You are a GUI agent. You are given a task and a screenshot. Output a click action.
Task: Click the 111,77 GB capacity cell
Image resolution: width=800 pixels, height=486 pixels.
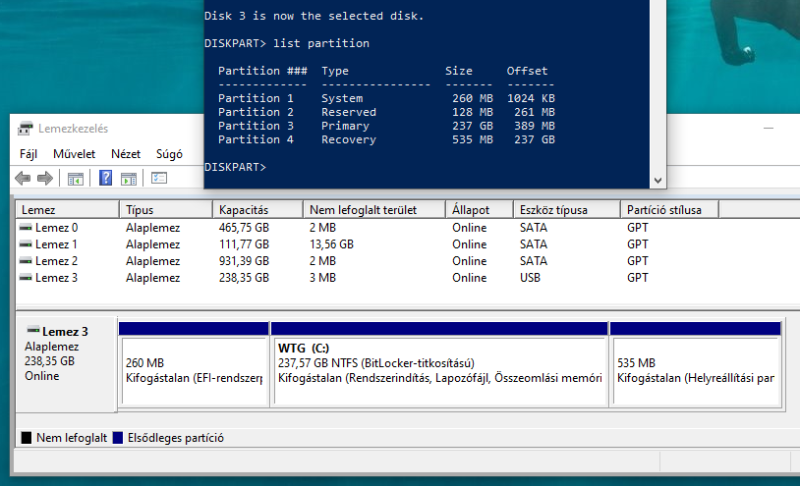(244, 245)
